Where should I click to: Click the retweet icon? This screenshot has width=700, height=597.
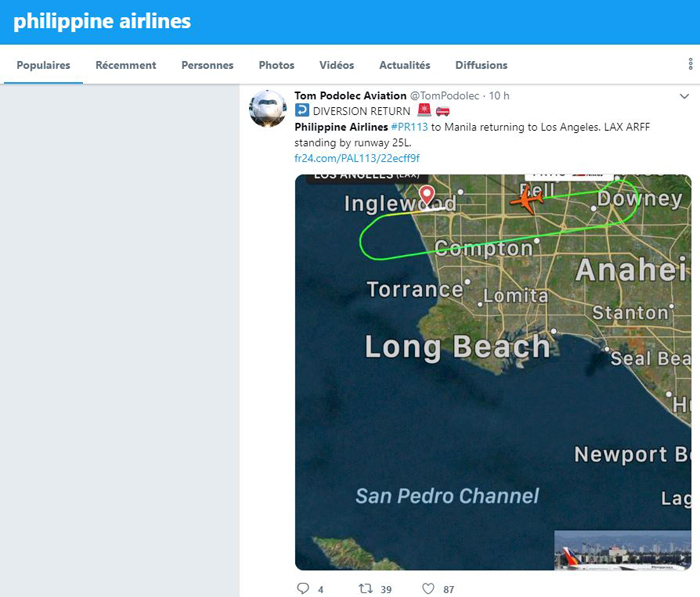coord(365,589)
